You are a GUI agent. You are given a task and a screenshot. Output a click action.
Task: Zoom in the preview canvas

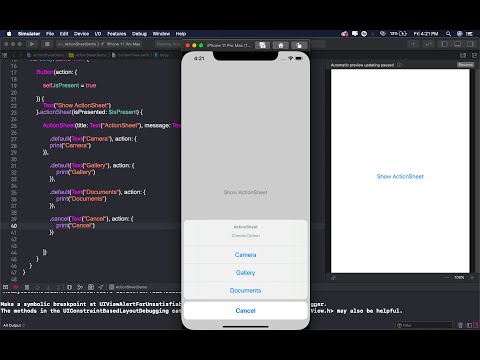tap(472, 277)
